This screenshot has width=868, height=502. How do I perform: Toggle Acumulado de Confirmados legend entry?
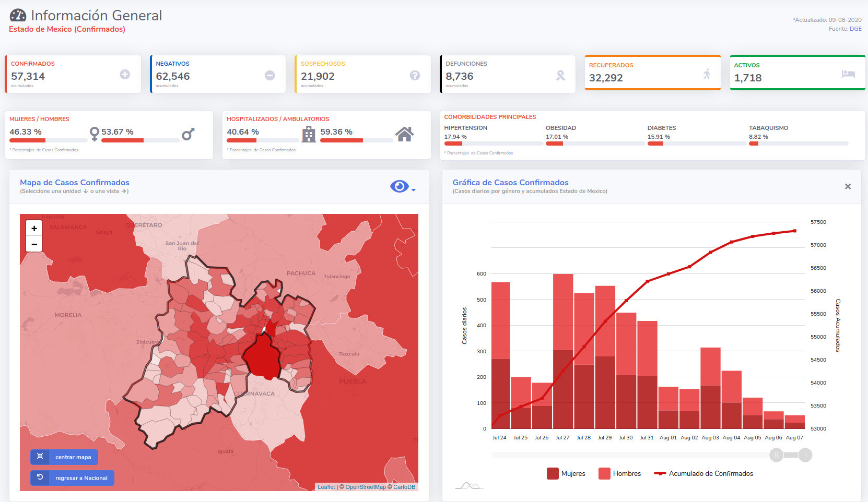coord(703,473)
